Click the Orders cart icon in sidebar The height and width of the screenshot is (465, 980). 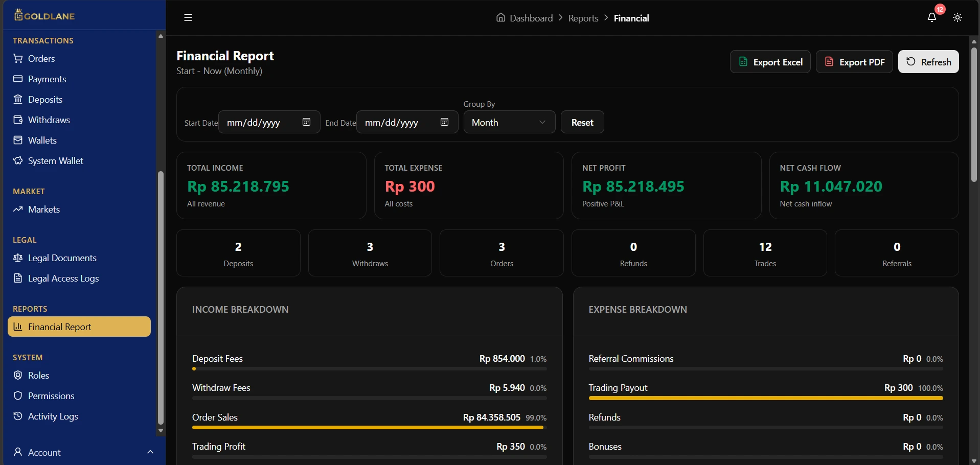18,58
